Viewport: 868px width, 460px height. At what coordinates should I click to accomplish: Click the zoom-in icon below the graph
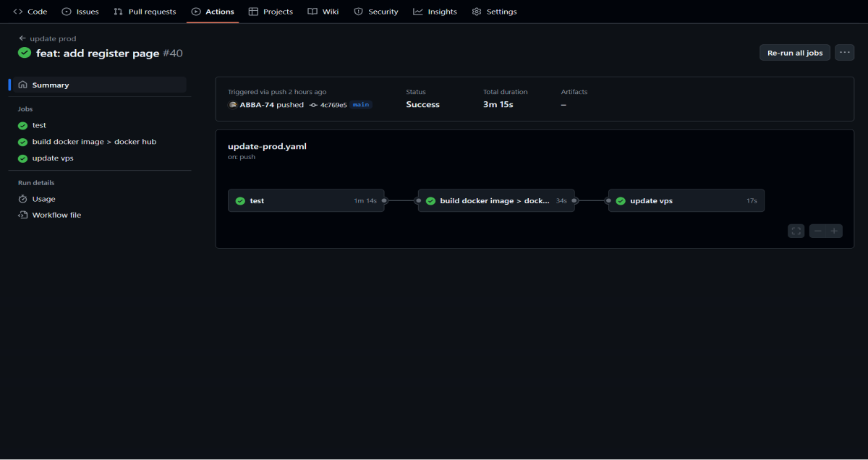point(834,230)
